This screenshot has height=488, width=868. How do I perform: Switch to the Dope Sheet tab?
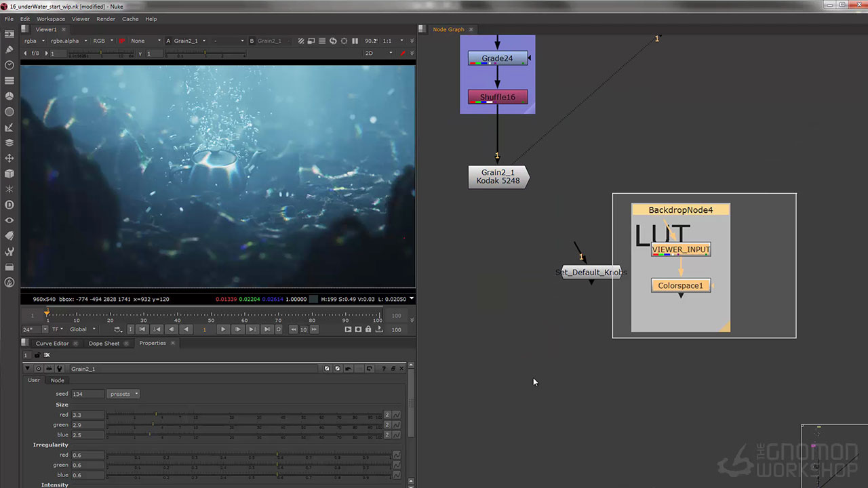pos(104,344)
